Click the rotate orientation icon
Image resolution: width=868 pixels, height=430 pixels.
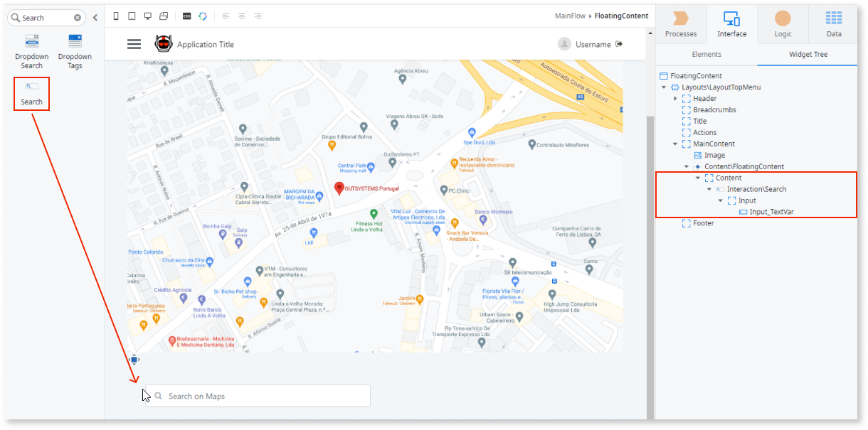click(x=163, y=16)
